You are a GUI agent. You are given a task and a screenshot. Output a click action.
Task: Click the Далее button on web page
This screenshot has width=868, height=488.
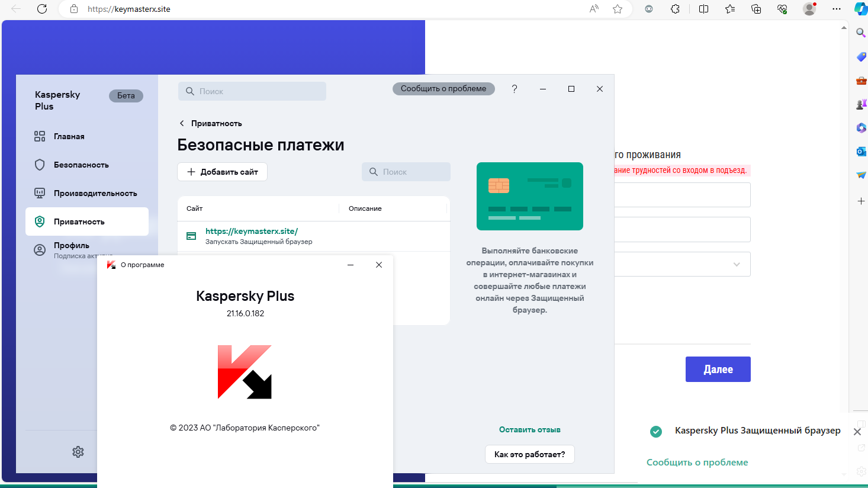pyautogui.click(x=718, y=369)
